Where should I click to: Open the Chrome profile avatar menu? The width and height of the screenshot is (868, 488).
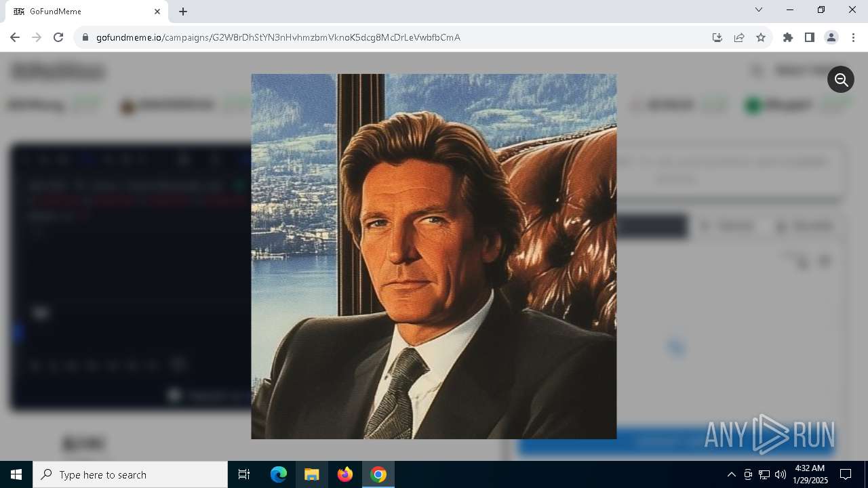[831, 37]
